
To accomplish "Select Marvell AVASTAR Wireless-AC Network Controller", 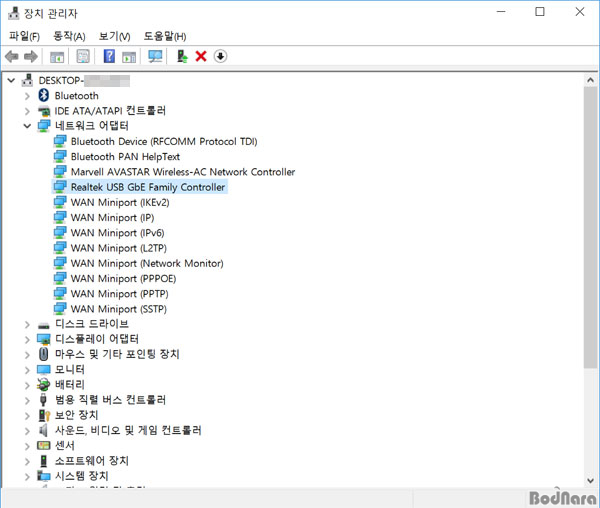I will coord(183,172).
